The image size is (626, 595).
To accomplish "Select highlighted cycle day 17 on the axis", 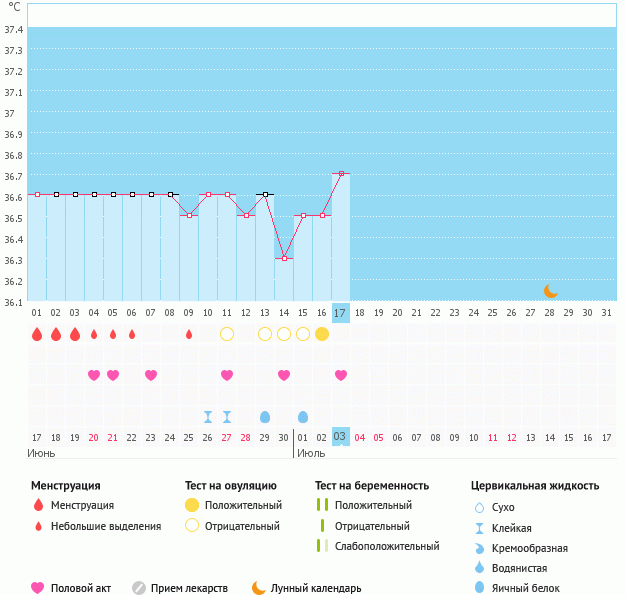I will (x=341, y=313).
